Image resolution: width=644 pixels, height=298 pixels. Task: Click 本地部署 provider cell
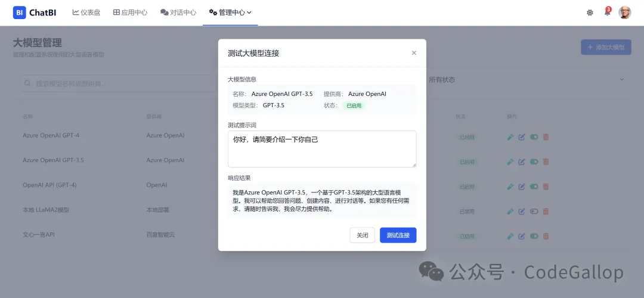(157, 210)
